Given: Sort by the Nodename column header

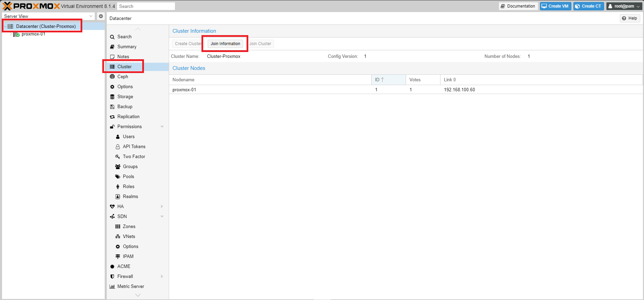Looking at the screenshot, I should 270,80.
